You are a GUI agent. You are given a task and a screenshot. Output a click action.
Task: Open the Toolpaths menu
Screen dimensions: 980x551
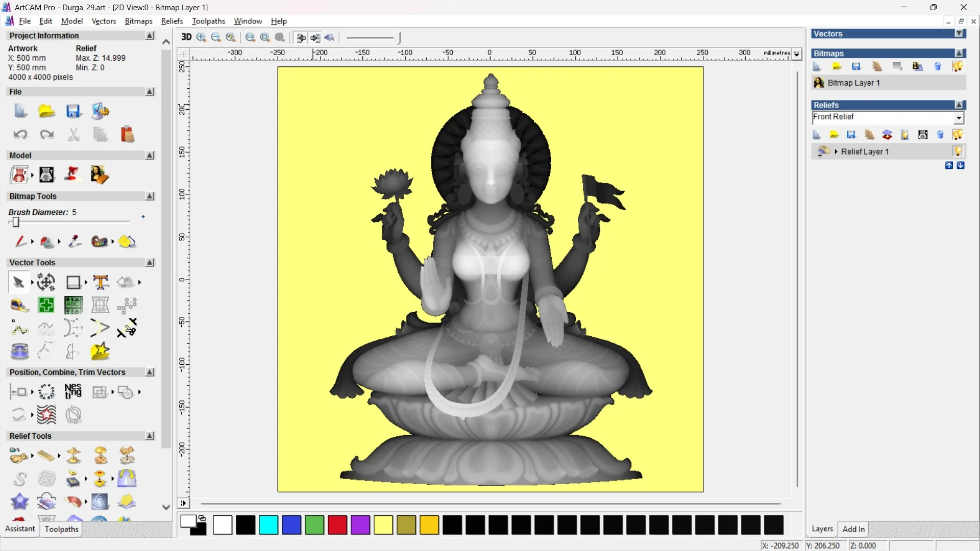pyautogui.click(x=208, y=21)
